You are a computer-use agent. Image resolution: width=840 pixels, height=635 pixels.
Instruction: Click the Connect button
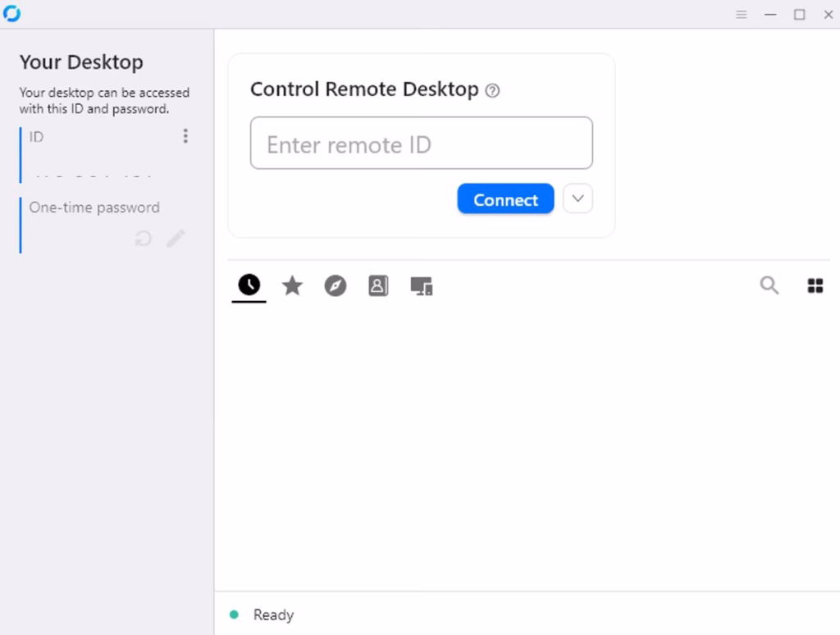click(505, 199)
